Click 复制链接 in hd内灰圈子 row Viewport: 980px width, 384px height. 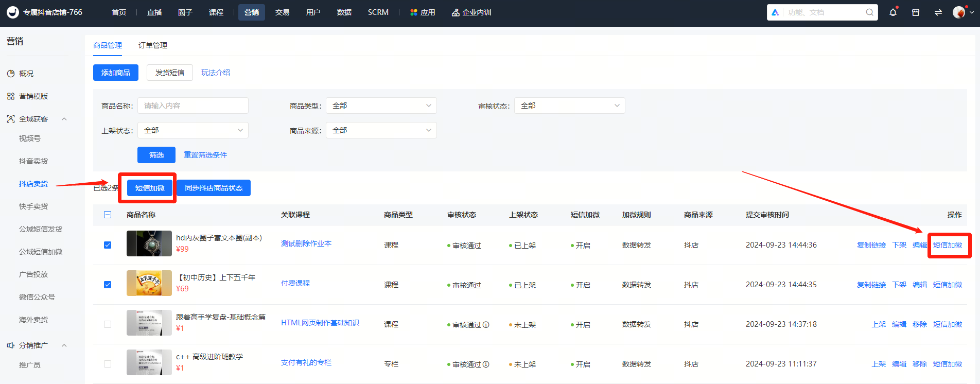click(871, 245)
